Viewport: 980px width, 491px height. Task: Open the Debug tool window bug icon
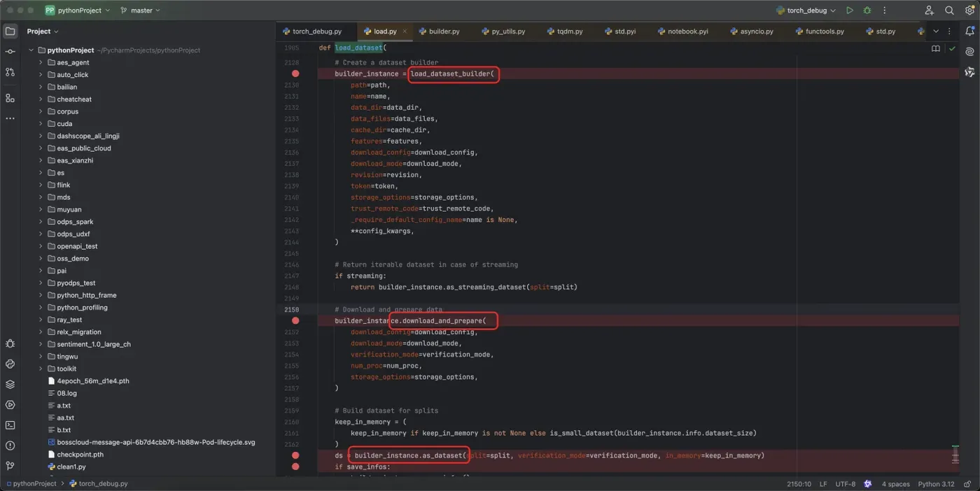[10, 343]
